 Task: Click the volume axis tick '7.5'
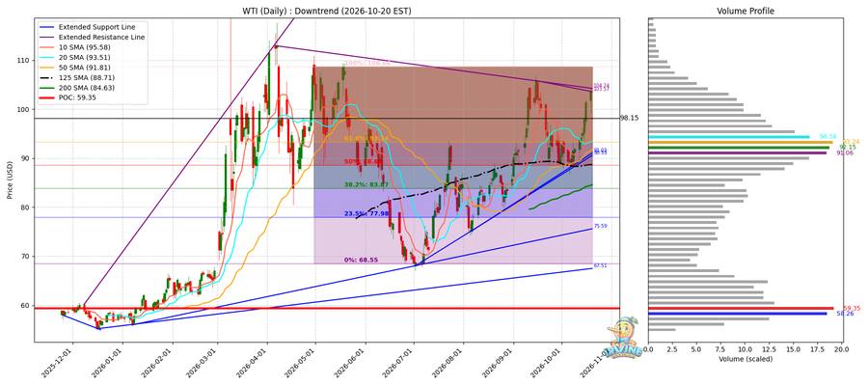[x=720, y=349]
